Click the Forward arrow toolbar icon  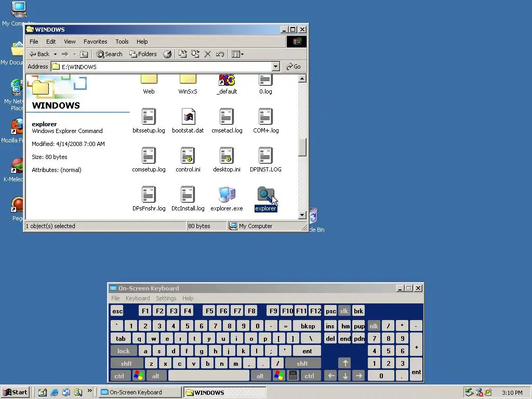[x=65, y=54]
